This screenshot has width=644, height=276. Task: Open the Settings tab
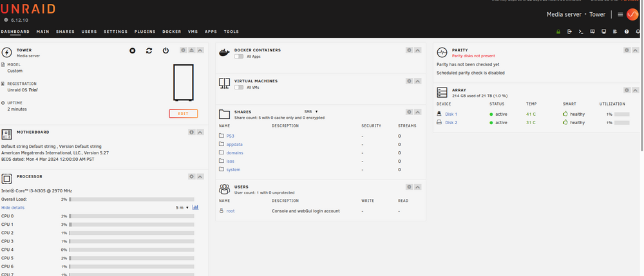[x=115, y=32]
